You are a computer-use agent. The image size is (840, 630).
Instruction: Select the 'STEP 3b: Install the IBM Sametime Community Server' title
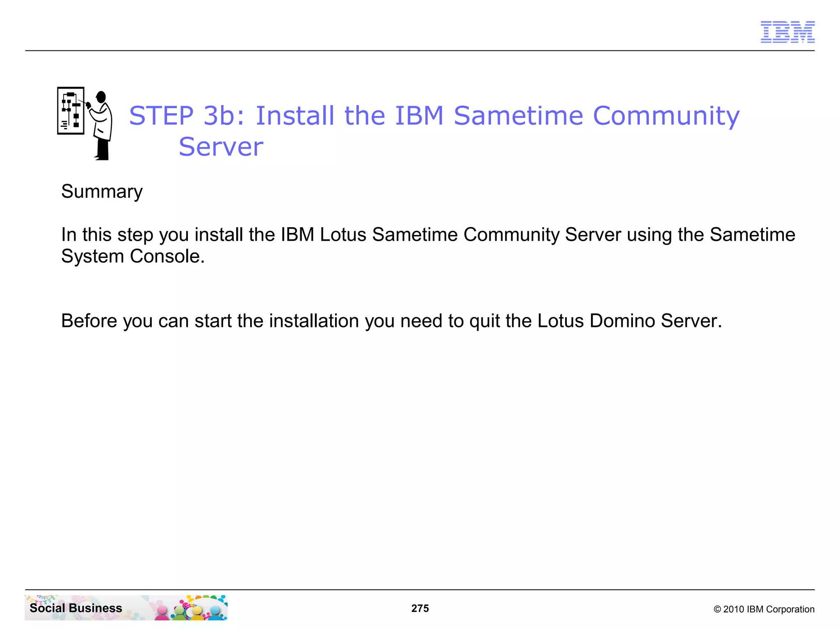click(434, 130)
